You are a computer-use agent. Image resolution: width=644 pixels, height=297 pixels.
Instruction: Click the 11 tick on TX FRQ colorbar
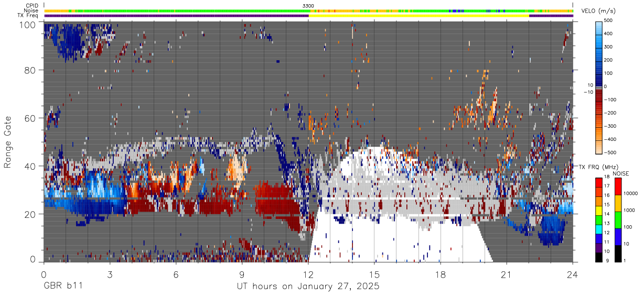tap(607, 242)
